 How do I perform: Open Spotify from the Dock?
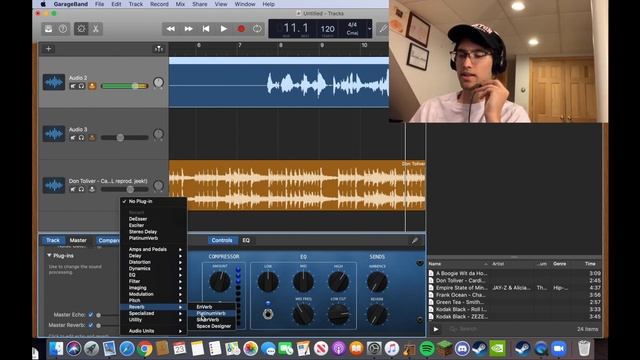pos(427,349)
